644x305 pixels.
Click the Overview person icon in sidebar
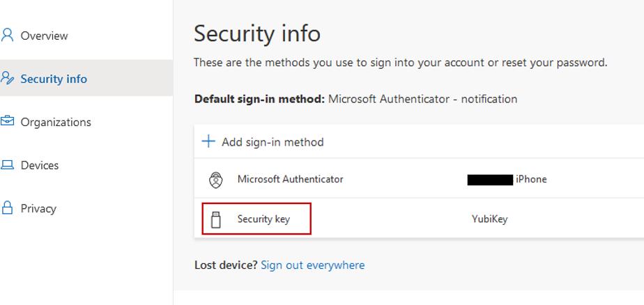8,35
